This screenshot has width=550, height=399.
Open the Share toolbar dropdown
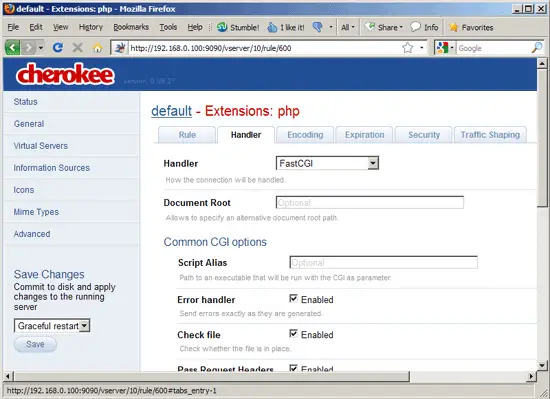point(384,27)
